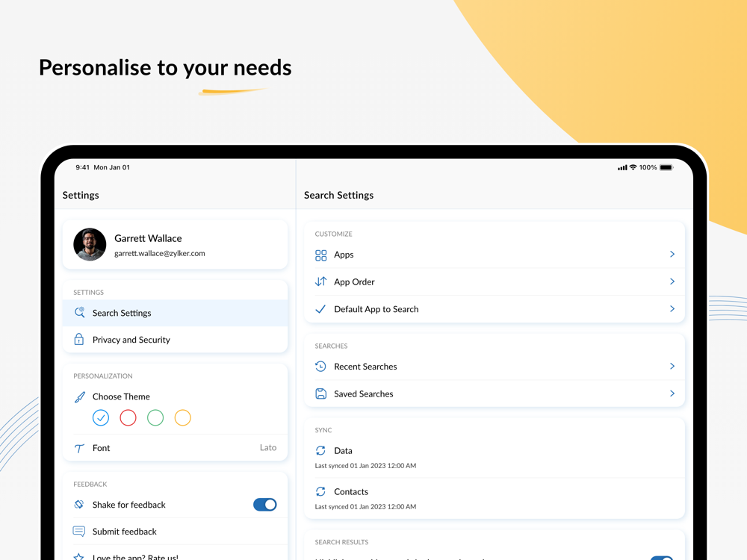This screenshot has height=560, width=747.
Task: Click Data's Last synced timestamp text
Action: pos(365,466)
